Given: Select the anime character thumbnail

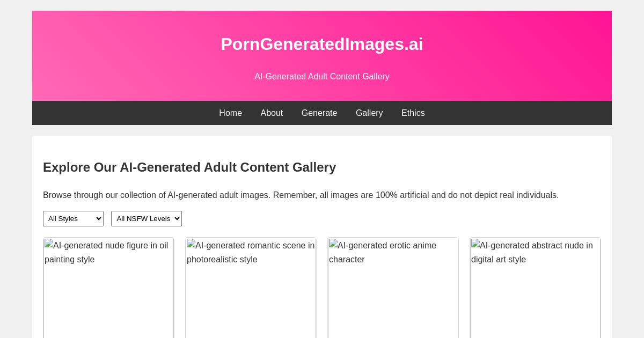Looking at the screenshot, I should pyautogui.click(x=393, y=295).
